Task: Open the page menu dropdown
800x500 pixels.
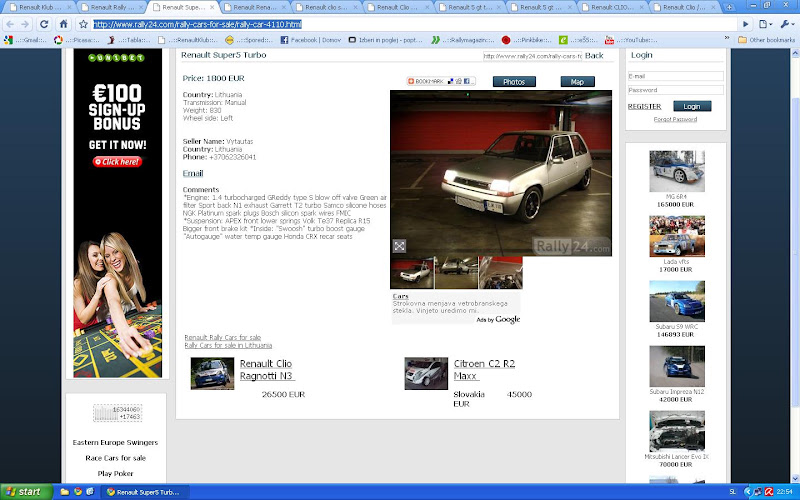Action: pos(765,24)
